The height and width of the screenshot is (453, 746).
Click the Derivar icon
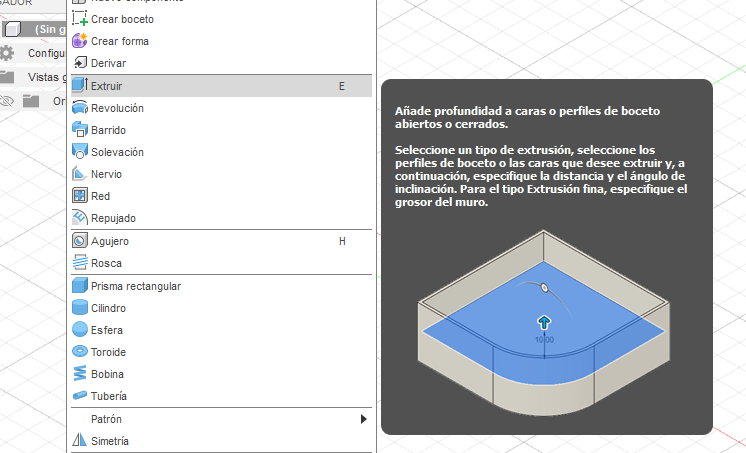80,63
